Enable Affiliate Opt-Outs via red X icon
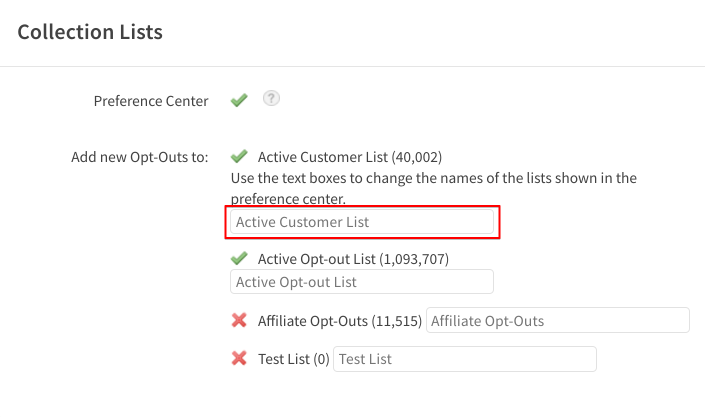 (x=239, y=320)
